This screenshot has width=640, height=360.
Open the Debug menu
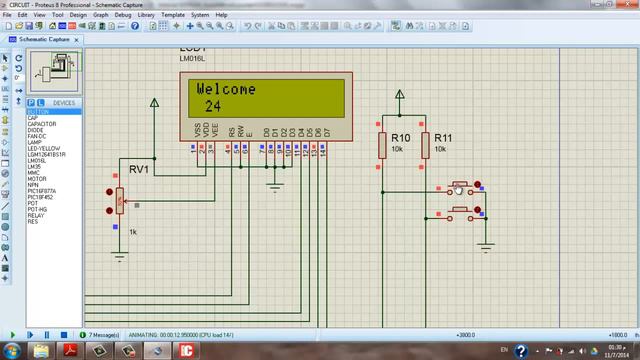point(123,15)
